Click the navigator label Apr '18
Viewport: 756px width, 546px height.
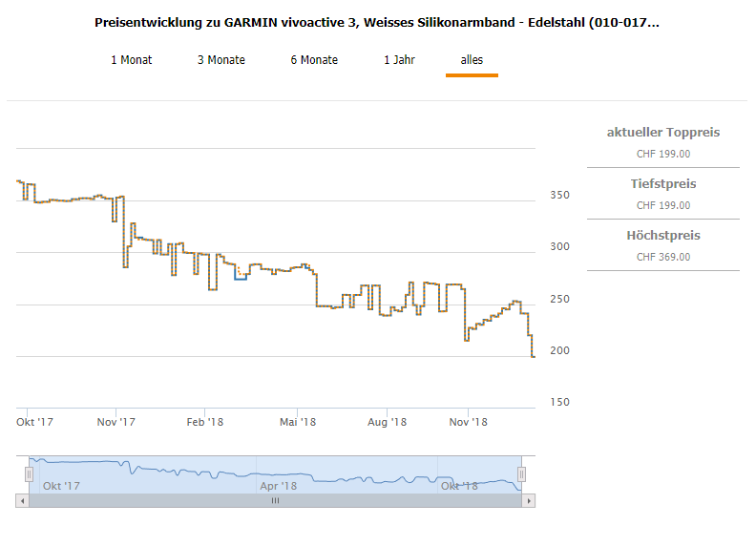click(x=278, y=486)
